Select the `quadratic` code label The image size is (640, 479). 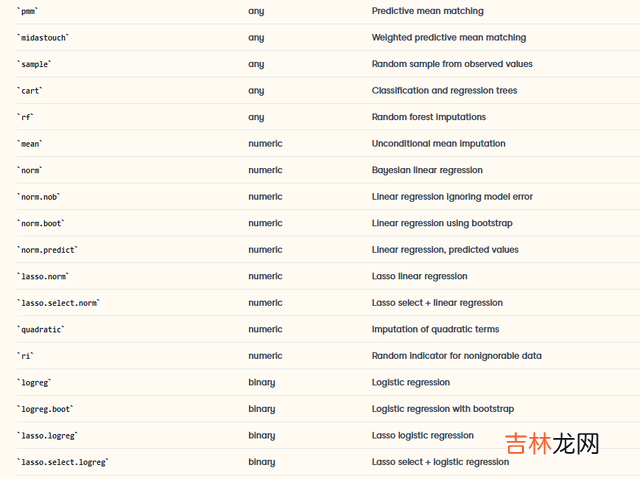click(x=41, y=329)
